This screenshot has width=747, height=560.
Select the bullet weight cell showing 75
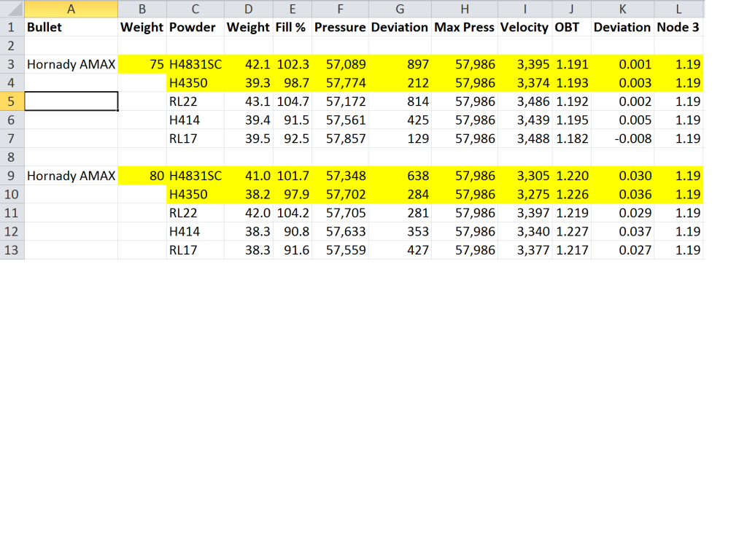[142, 64]
